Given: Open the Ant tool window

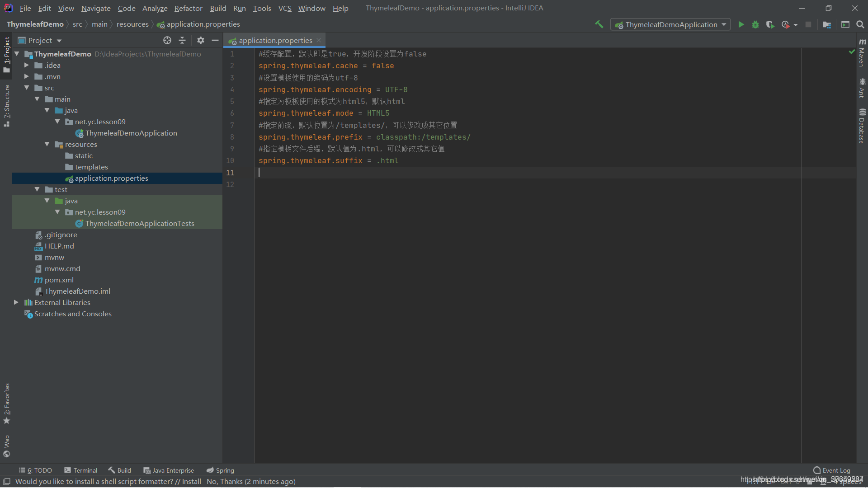Looking at the screenshot, I should [862, 88].
